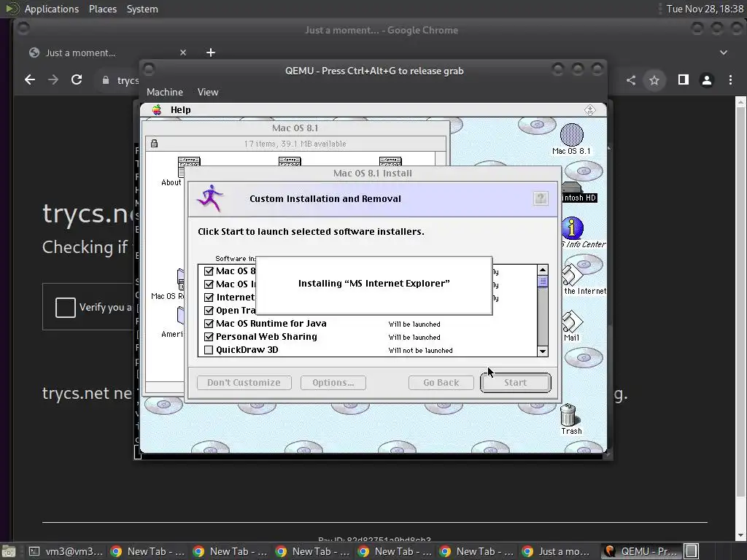
Task: Switch to vm3@vm3 terminal in taskbar
Action: click(66, 551)
